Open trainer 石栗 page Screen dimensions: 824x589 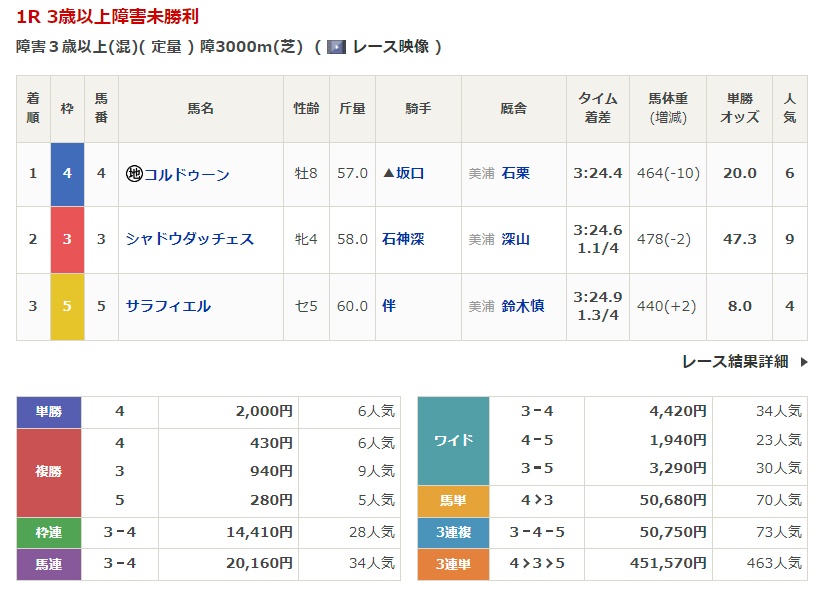pos(516,173)
